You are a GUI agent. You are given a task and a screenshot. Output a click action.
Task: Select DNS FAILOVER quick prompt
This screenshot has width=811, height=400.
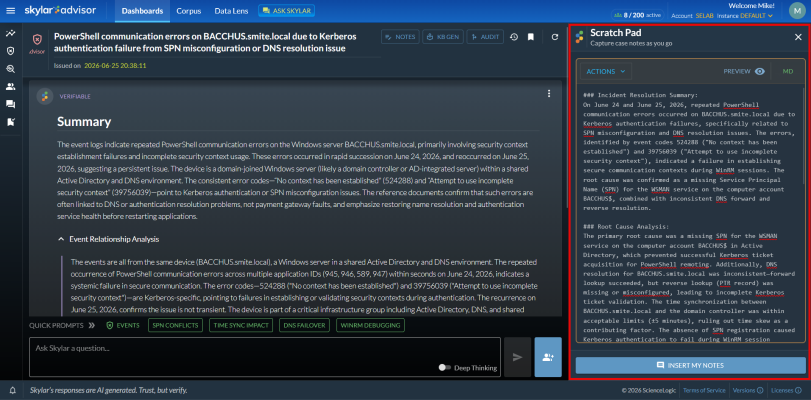pos(305,325)
